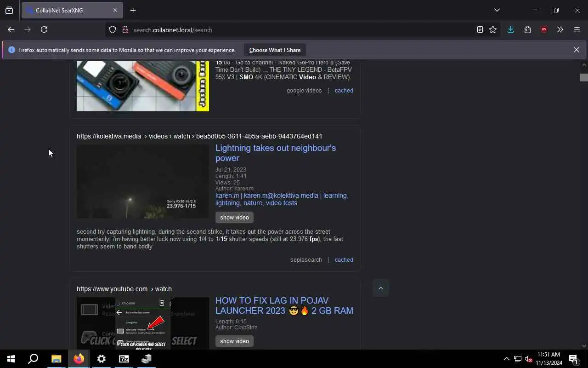Click the lightning video thumbnail
The image size is (588, 368).
click(143, 181)
